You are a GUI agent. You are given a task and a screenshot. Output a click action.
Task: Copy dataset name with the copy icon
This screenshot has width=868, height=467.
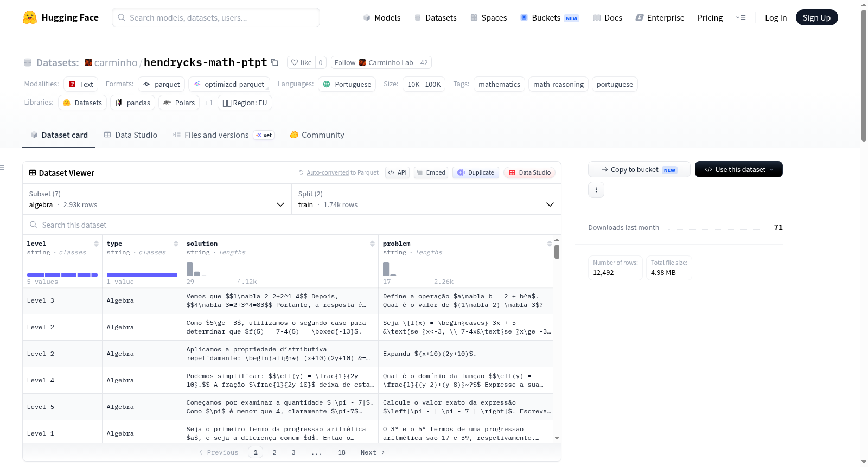coord(275,62)
